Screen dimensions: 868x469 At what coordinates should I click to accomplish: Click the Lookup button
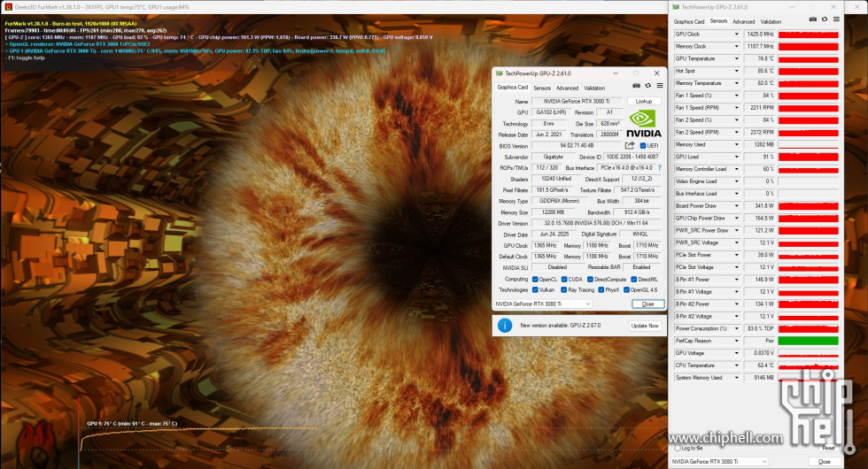[644, 101]
